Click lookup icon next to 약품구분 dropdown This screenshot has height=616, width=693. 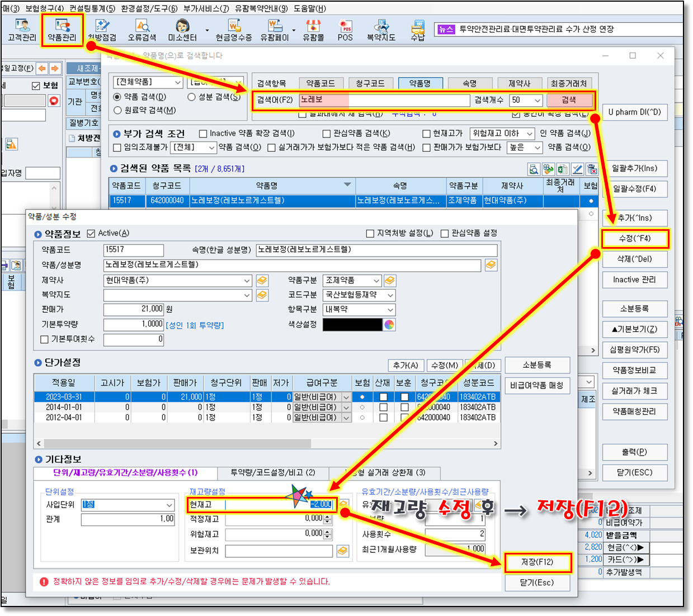pos(390,280)
